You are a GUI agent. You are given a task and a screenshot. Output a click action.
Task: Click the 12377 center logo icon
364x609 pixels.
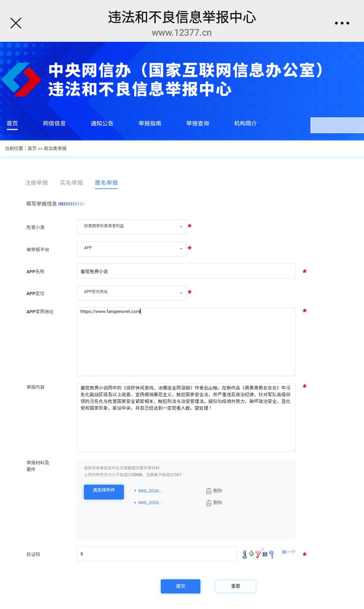pyautogui.click(x=21, y=79)
